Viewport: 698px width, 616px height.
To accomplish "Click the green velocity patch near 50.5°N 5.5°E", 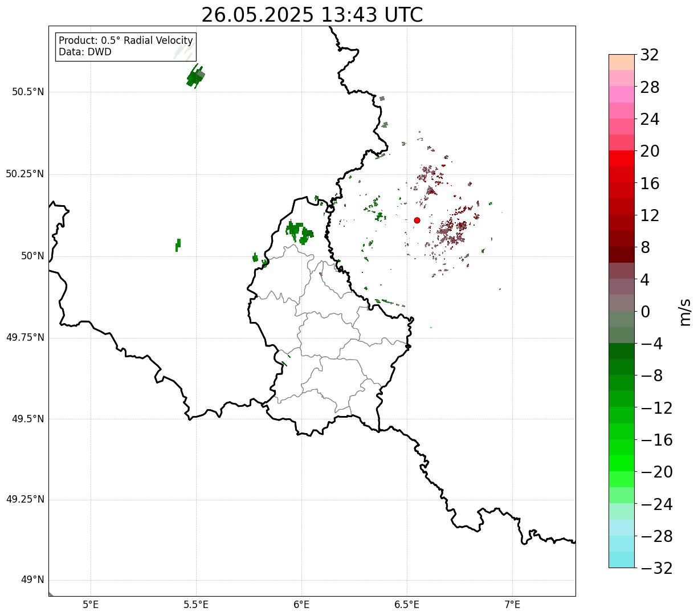I will pos(195,76).
